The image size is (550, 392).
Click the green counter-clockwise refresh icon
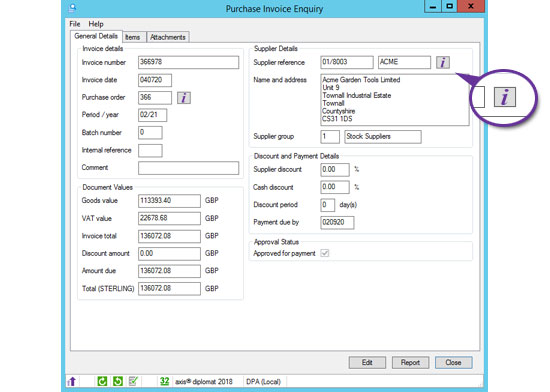click(118, 381)
